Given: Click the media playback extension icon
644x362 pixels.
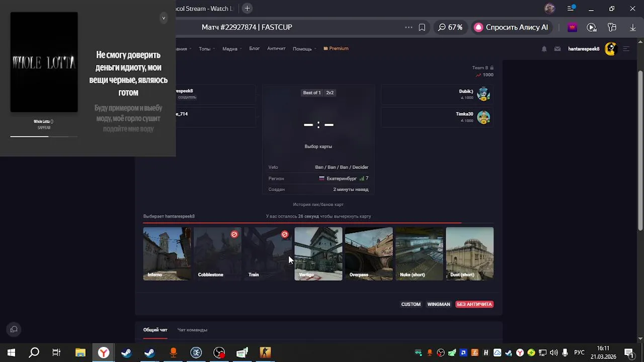Looking at the screenshot, I should pos(592,27).
